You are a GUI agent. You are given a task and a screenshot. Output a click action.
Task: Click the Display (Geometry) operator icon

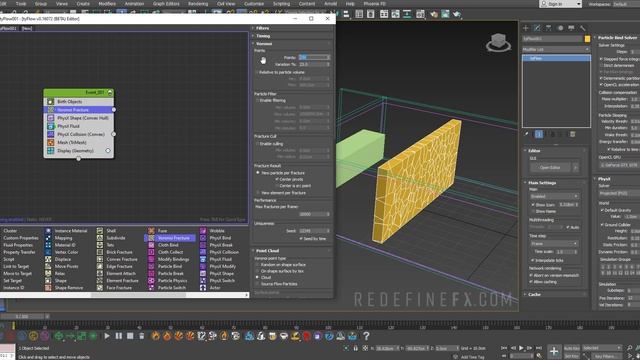(51, 151)
